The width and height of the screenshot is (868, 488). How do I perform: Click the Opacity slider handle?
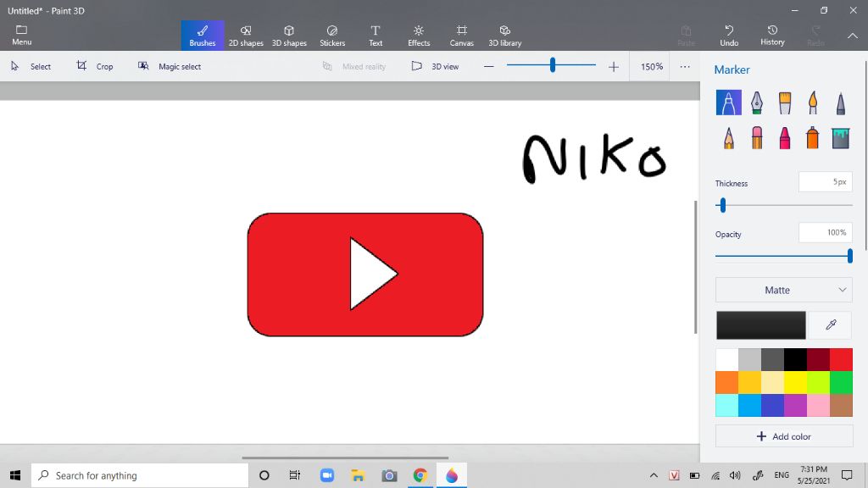coord(849,256)
